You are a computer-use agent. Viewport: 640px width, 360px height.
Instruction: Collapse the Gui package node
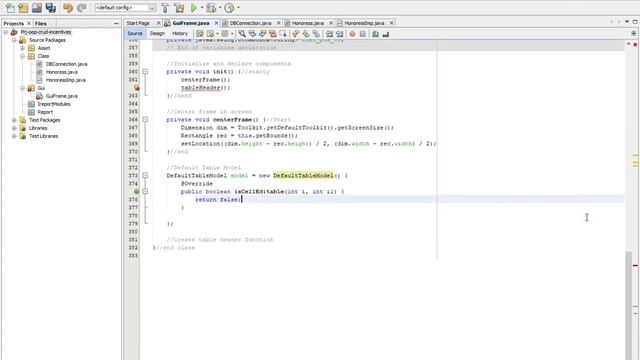[x=22, y=88]
